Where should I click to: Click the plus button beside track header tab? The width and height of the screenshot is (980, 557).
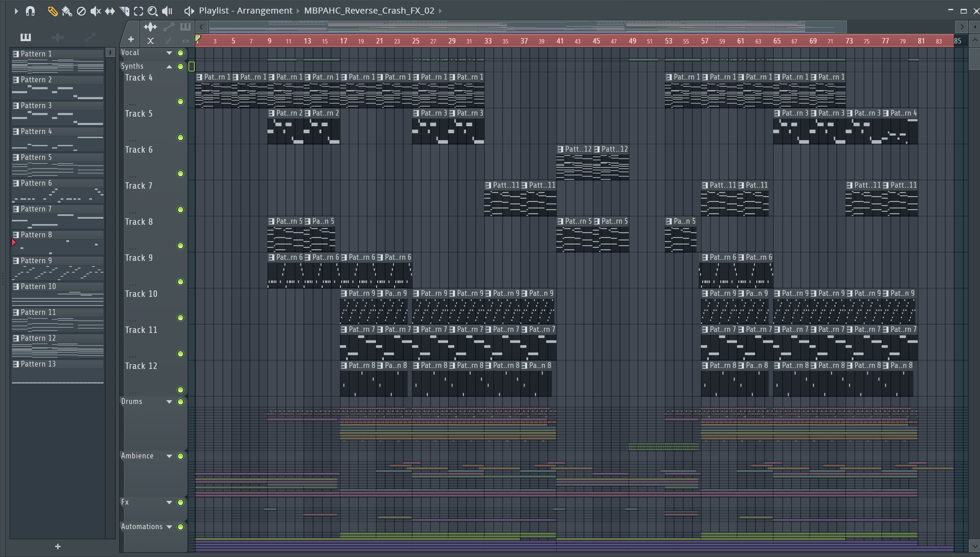(131, 39)
